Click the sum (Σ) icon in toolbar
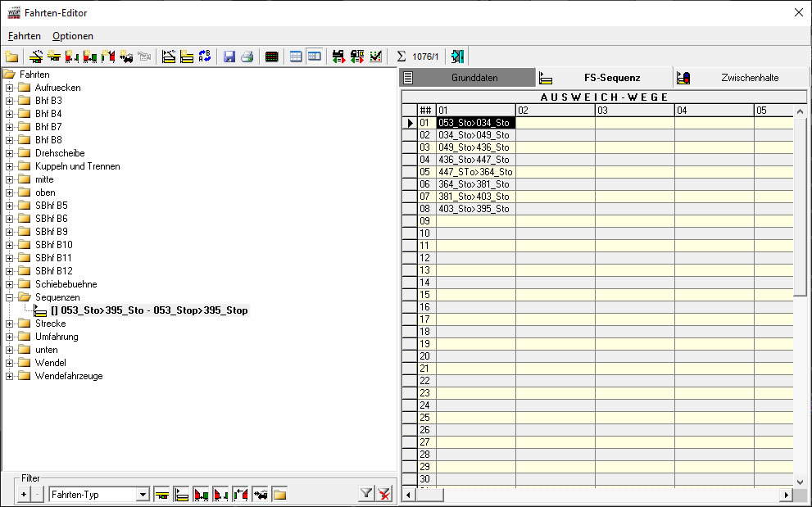812x507 pixels. (x=401, y=57)
